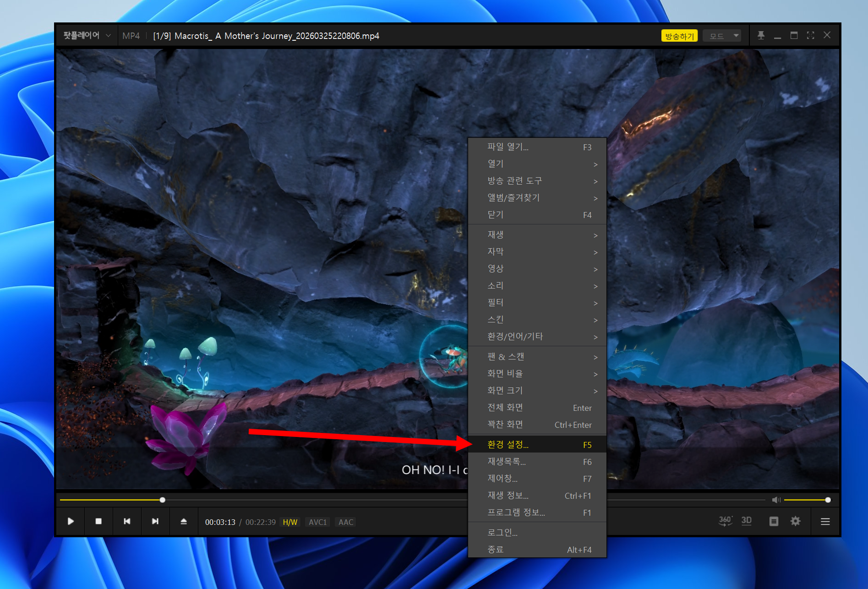Expand the 팬 & 스캔 submenu
Screen dimensions: 868x589
click(537, 357)
